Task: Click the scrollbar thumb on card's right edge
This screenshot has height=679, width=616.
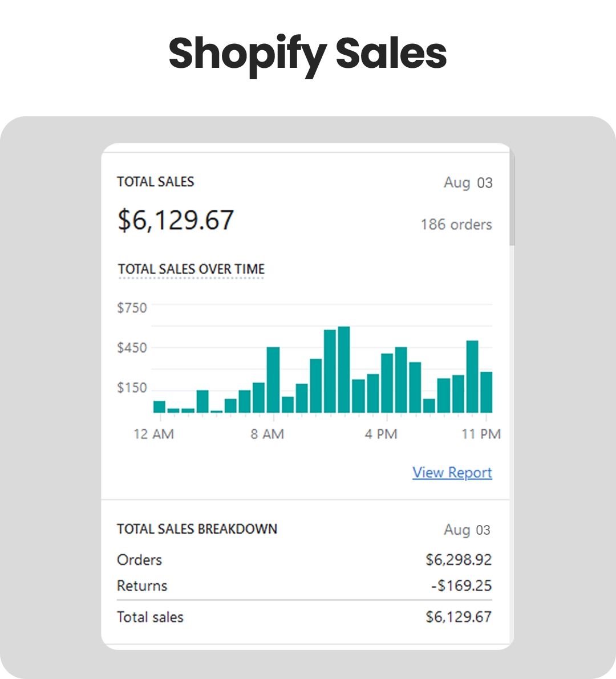Action: click(512, 200)
